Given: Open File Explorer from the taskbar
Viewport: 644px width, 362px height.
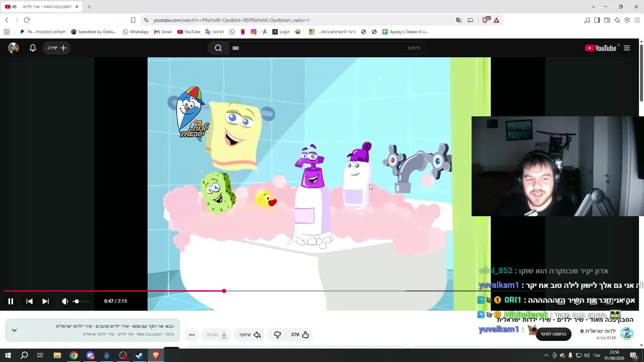Looking at the screenshot, I should click(57, 355).
